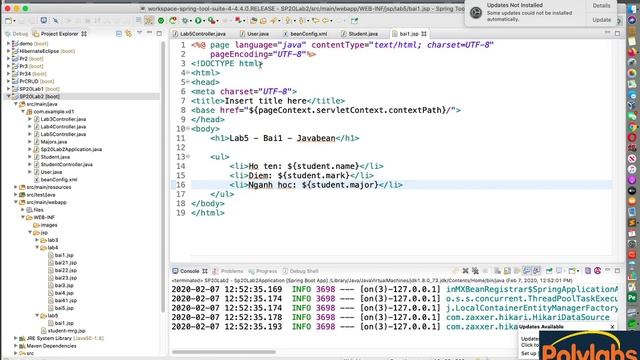Click the green Run toolbar button

click(x=198, y=20)
